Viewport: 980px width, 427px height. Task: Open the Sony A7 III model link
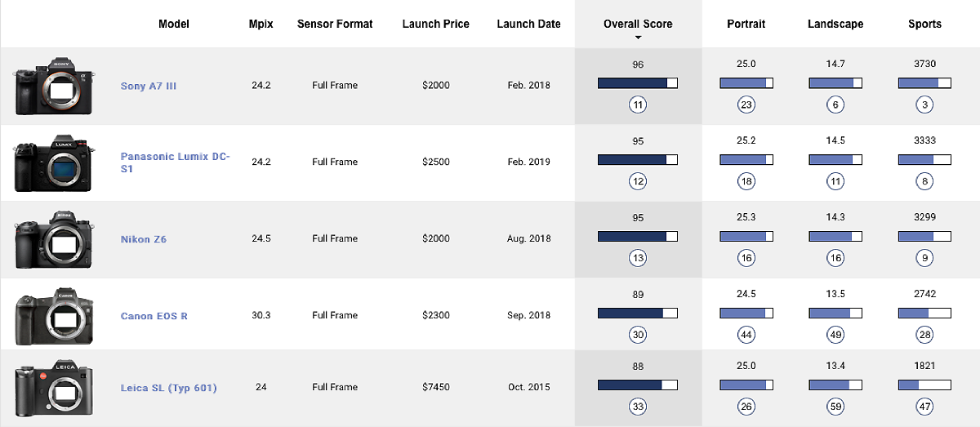(x=148, y=86)
